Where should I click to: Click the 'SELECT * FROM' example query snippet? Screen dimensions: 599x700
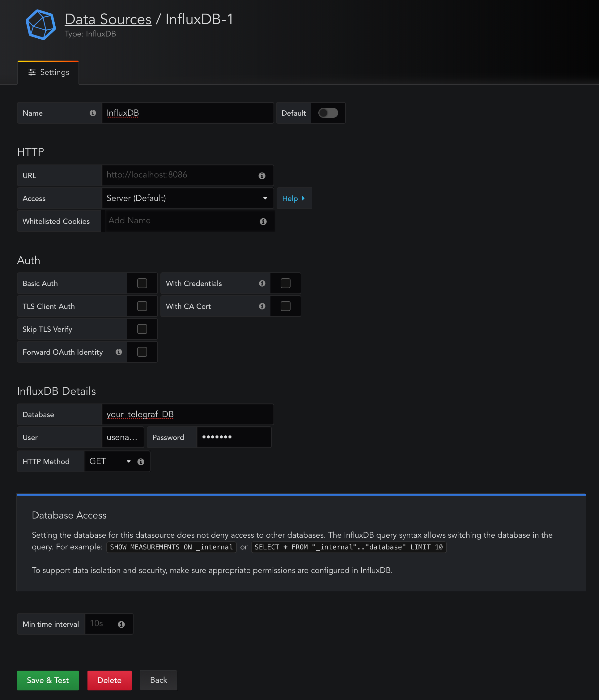(349, 547)
